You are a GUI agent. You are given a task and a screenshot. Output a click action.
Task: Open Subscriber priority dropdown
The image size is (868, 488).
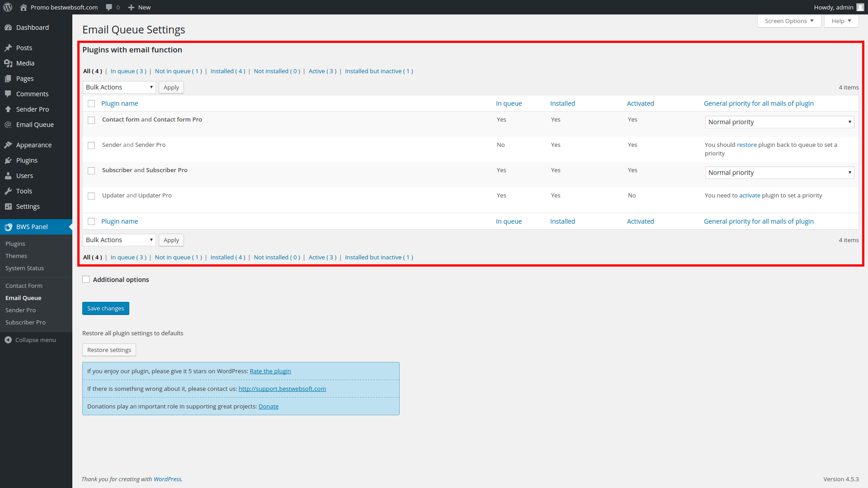[779, 173]
